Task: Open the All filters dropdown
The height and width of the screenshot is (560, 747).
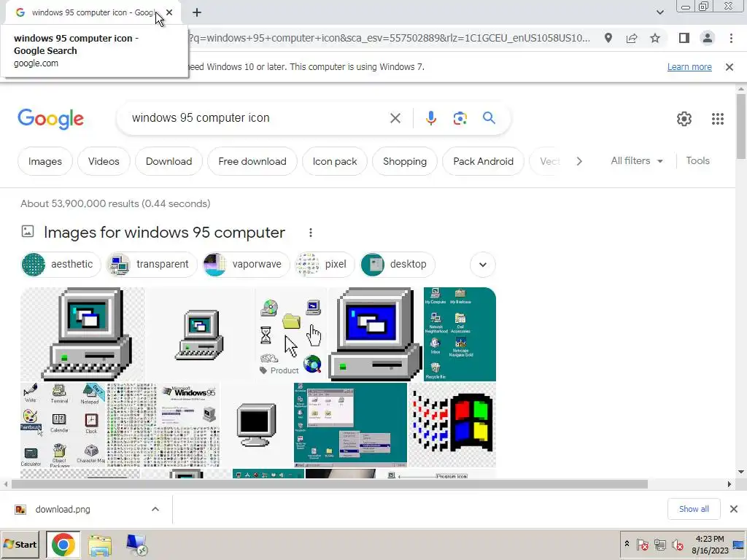Action: pos(636,160)
